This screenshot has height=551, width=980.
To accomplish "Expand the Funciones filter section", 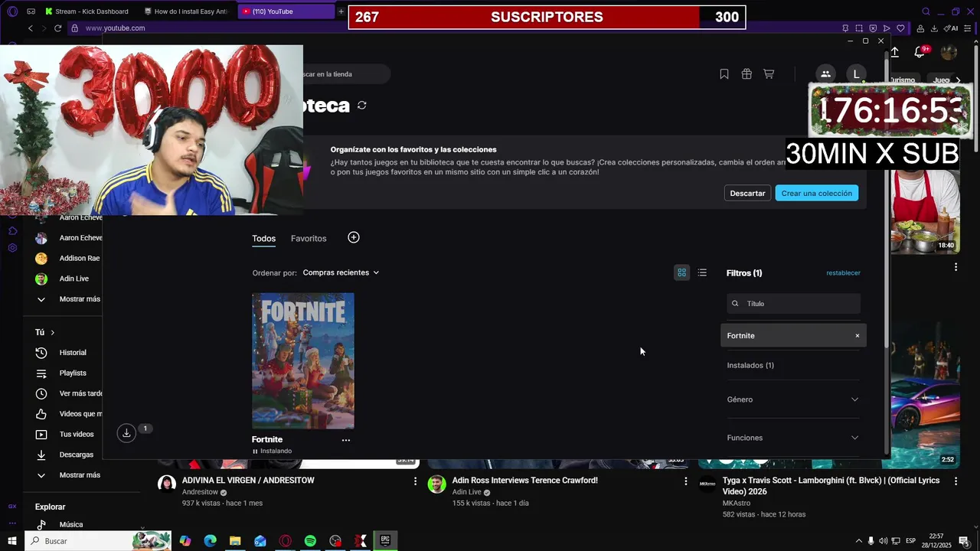I will pos(792,438).
